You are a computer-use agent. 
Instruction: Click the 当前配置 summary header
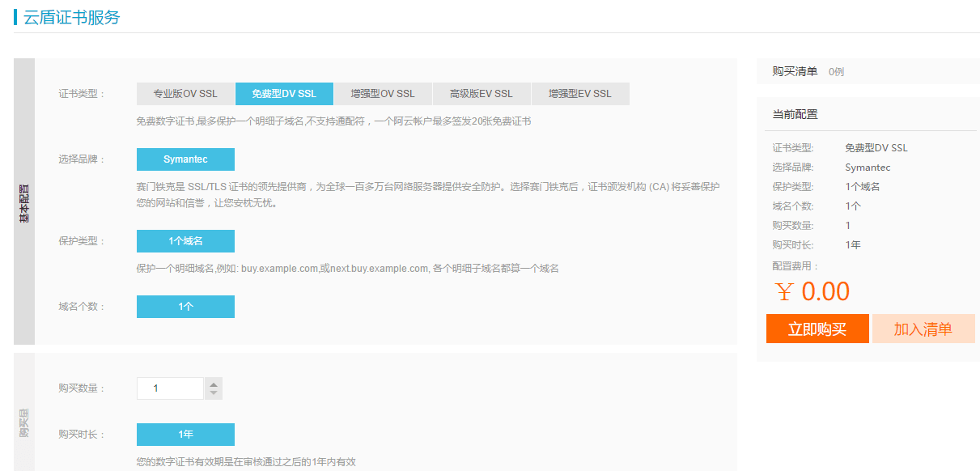pos(795,115)
